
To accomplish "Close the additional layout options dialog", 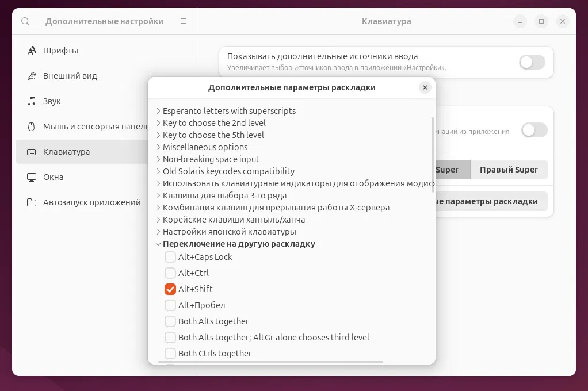I will coord(425,87).
